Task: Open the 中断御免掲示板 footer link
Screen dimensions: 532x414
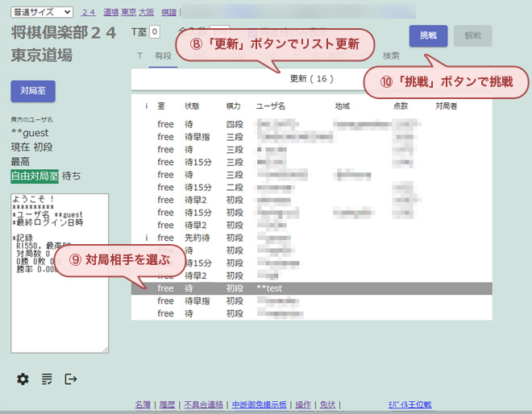Action: pos(260,404)
